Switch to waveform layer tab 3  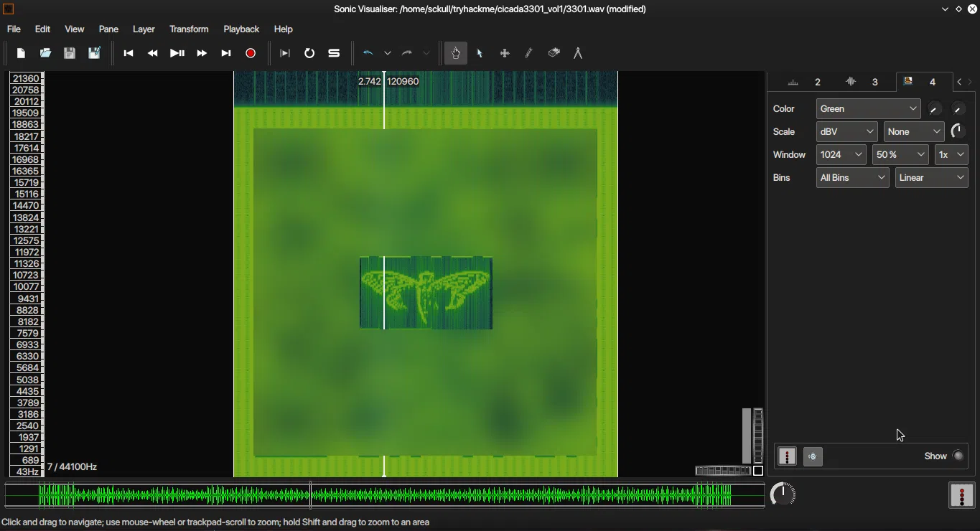pyautogui.click(x=863, y=82)
